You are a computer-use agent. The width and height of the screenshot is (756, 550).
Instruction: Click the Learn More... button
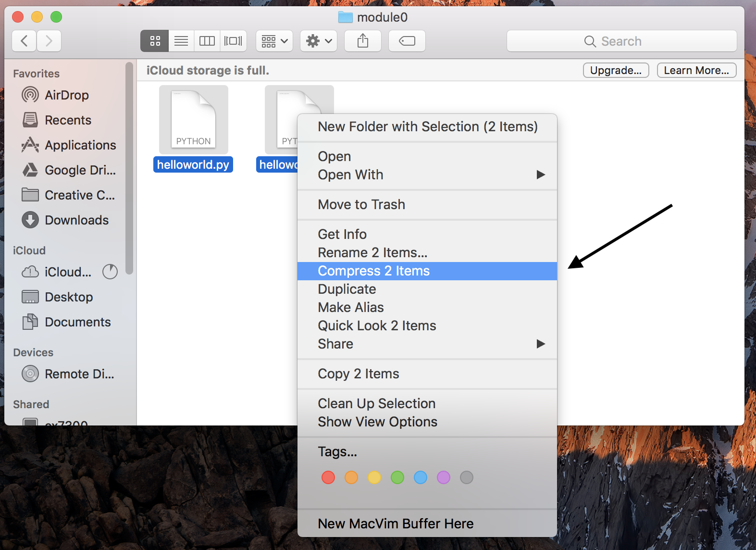(x=696, y=70)
